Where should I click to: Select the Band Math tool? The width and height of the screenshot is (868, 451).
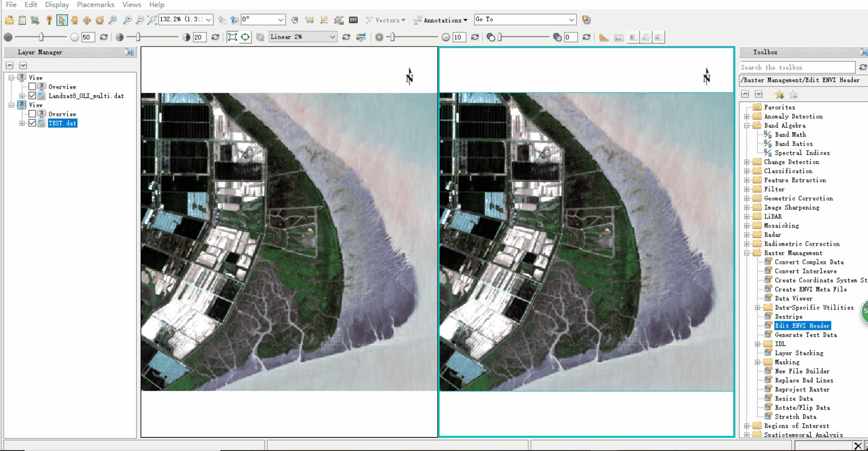click(x=790, y=135)
